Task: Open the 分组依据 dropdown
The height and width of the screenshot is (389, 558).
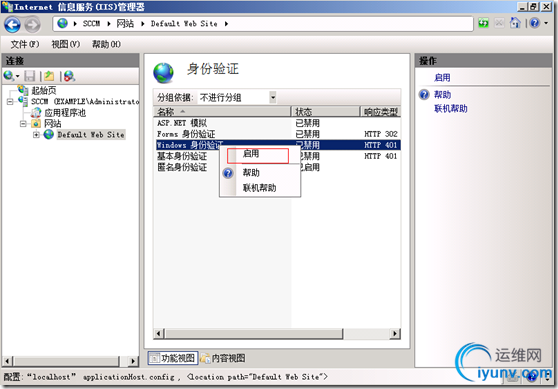Action: click(273, 97)
